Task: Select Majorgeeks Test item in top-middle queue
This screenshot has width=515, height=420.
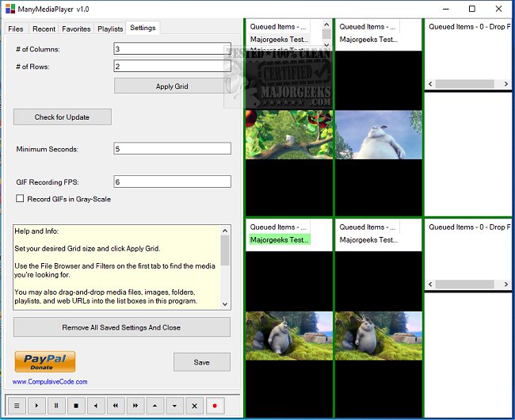Action: click(368, 40)
